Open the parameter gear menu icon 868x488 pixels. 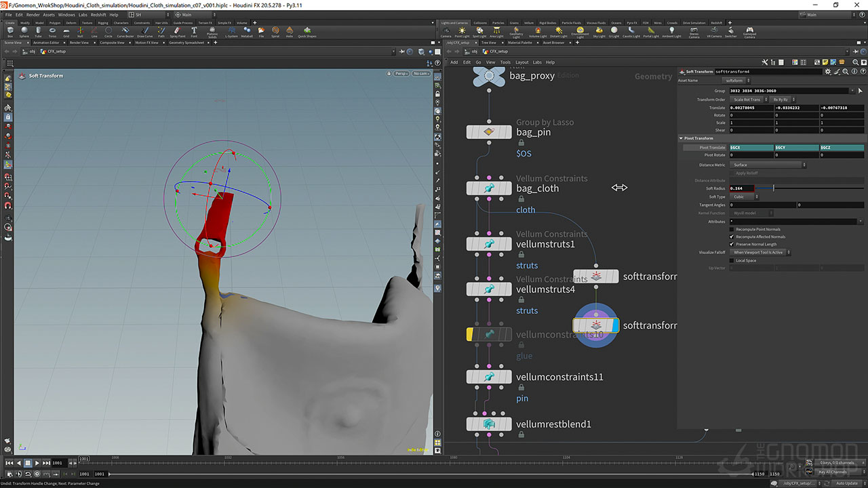point(827,71)
